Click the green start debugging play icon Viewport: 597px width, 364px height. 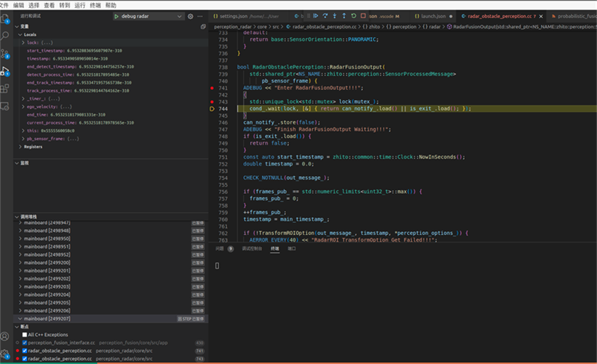point(117,16)
